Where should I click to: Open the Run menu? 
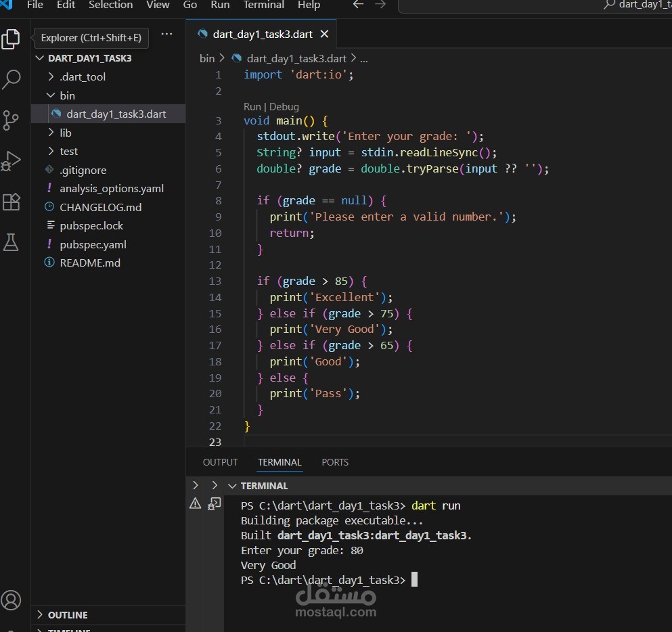click(220, 5)
